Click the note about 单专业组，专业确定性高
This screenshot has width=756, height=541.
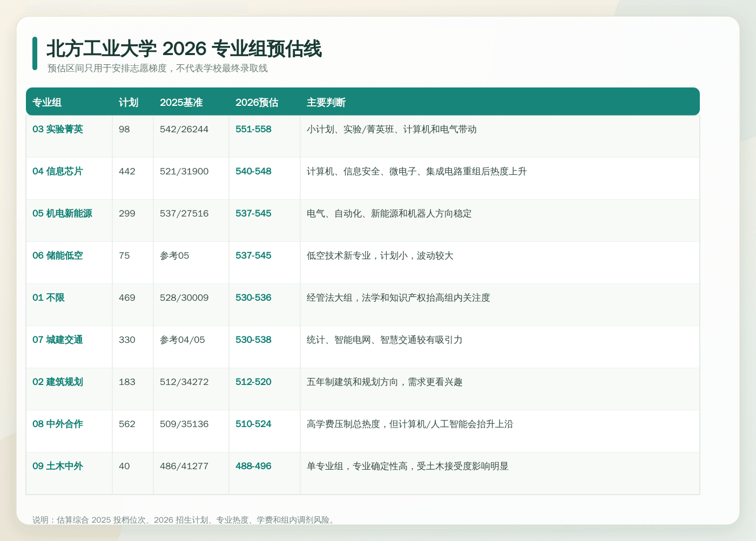coord(408,466)
